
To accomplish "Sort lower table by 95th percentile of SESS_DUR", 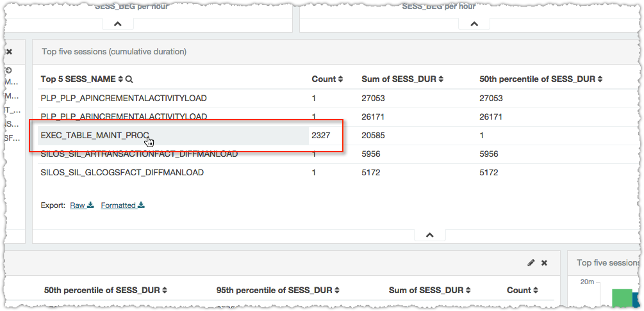I will 336,291.
